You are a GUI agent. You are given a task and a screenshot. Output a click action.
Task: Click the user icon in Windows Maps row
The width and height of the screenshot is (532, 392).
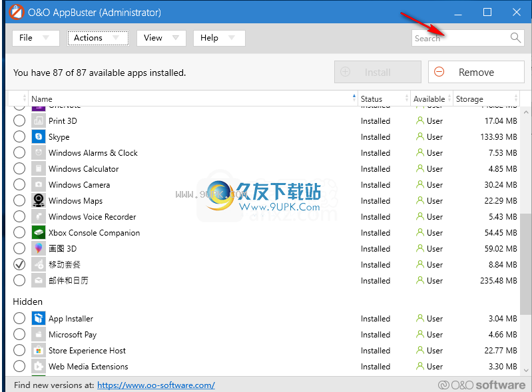click(420, 200)
